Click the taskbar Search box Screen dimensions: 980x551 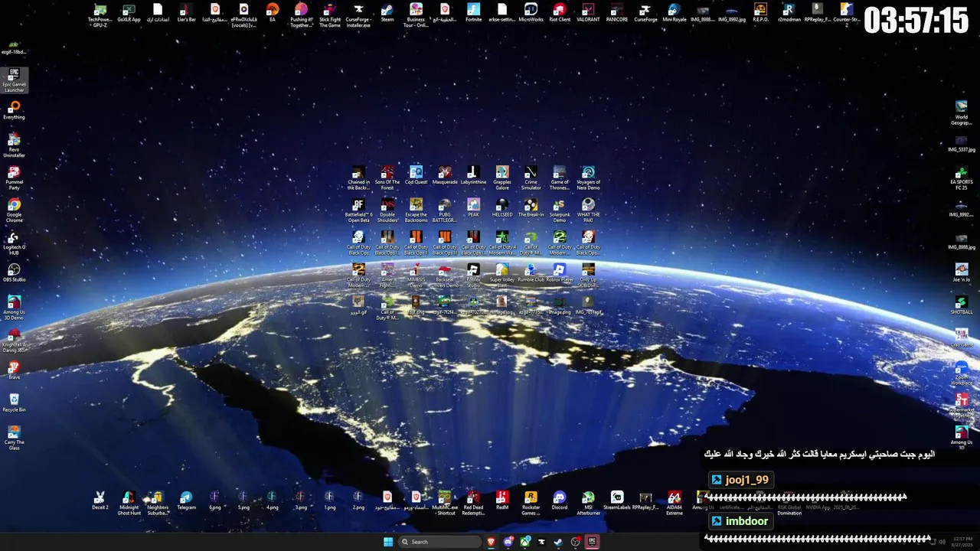click(x=440, y=542)
